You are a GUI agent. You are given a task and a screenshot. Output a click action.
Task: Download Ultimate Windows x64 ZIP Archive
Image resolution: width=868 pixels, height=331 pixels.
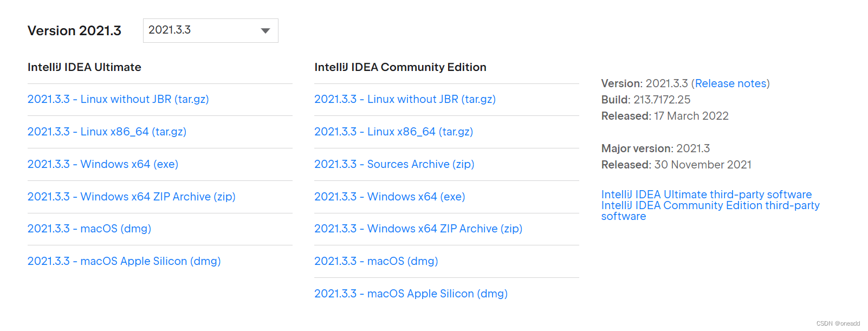(132, 197)
